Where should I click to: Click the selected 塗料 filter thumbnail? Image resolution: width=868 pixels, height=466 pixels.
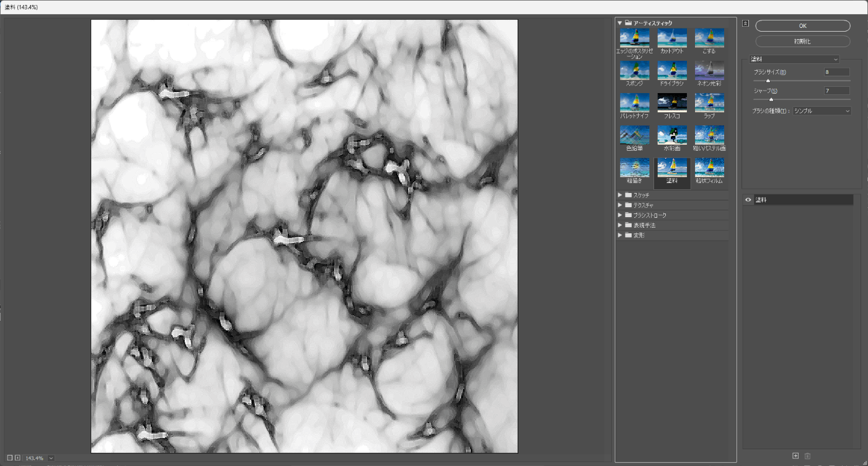click(672, 168)
